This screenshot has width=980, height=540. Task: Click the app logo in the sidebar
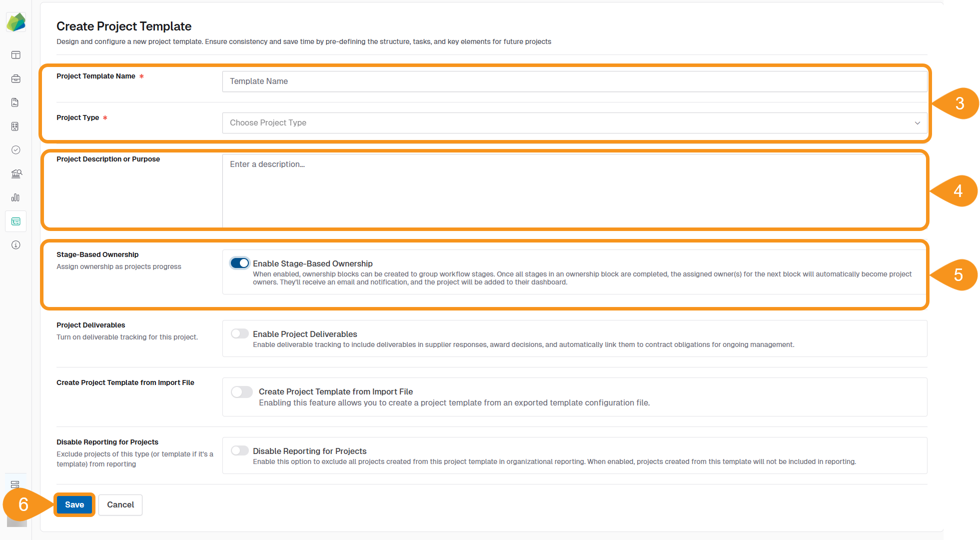tap(16, 22)
